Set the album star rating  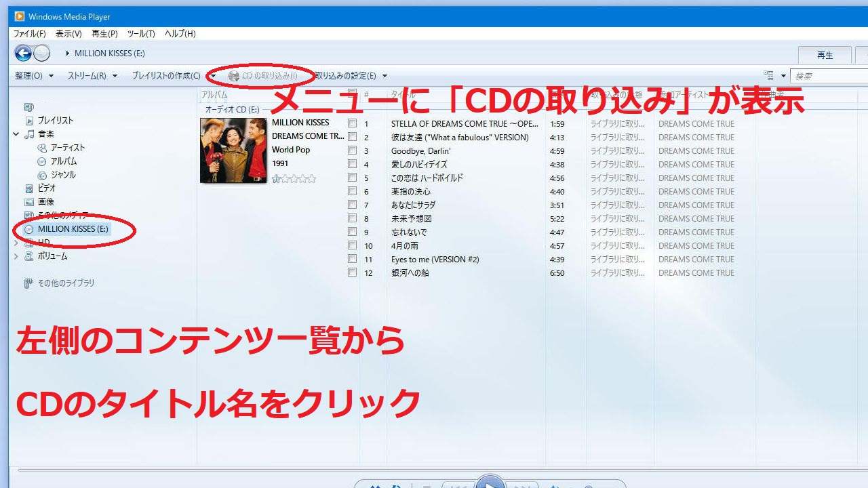coord(294,179)
